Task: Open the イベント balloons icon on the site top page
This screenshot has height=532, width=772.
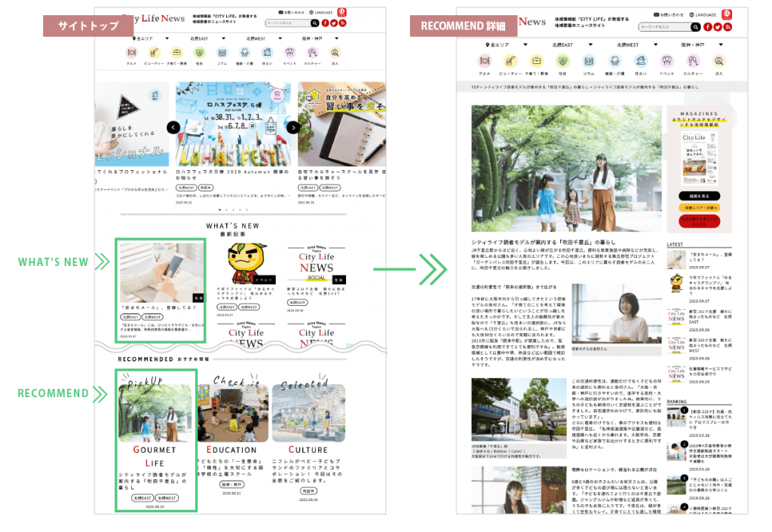Action: click(290, 53)
